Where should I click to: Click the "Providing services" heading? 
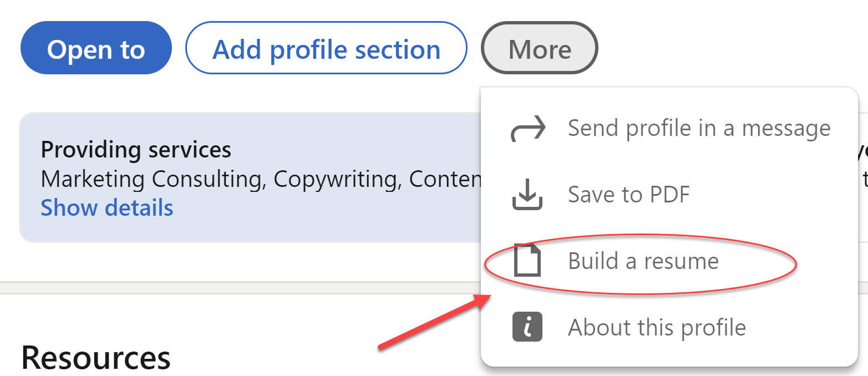136,150
